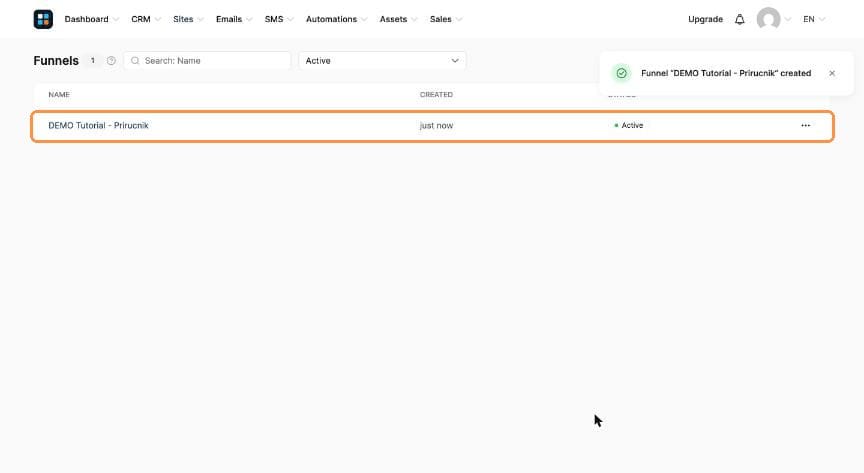Screen dimensions: 864x473
Task: Click the Active status label in row
Action: [629, 126]
